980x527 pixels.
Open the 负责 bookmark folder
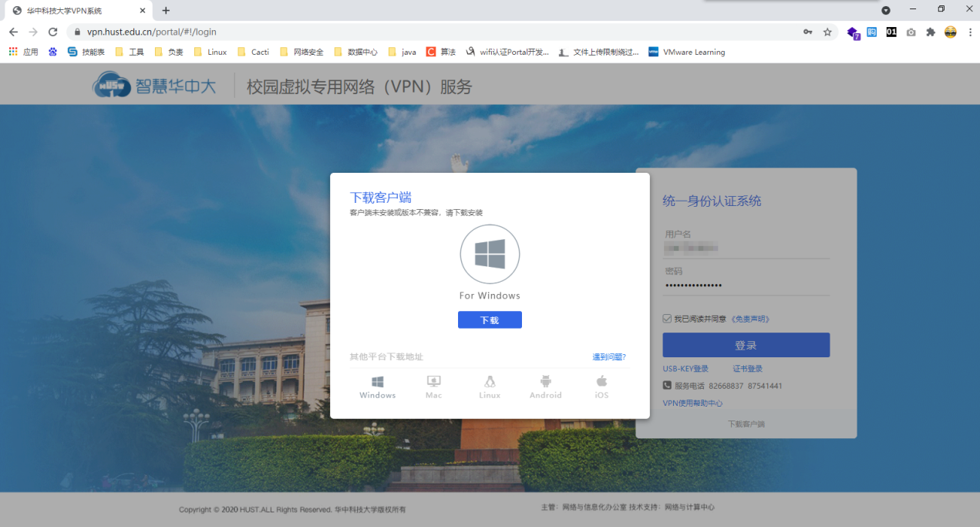point(169,52)
